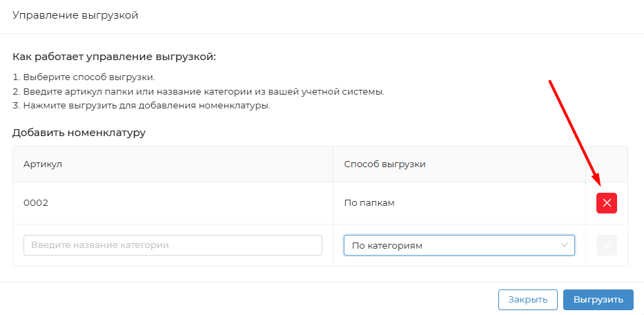
Task: Click the Способ выгрузки column header
Action: [384, 164]
